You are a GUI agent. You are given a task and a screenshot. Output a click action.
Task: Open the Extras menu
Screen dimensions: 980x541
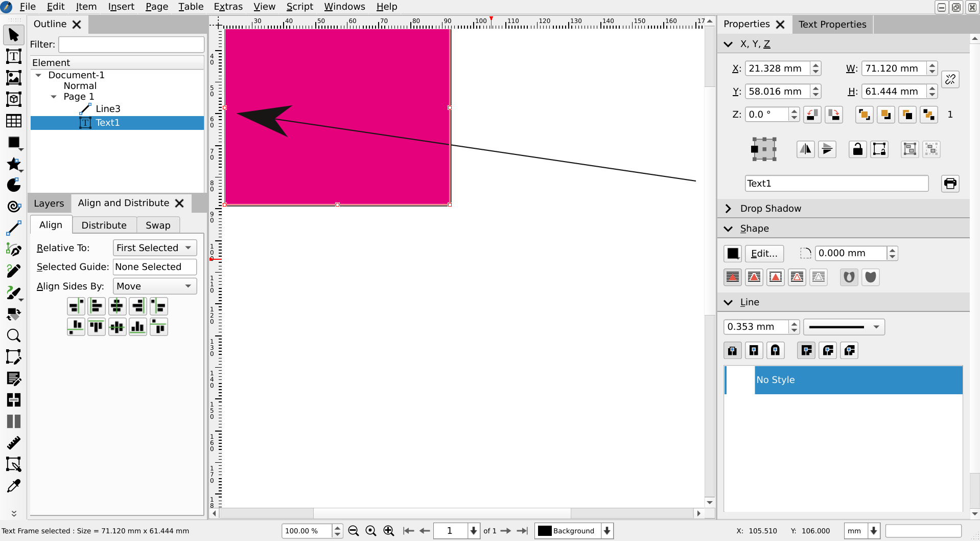coord(228,7)
